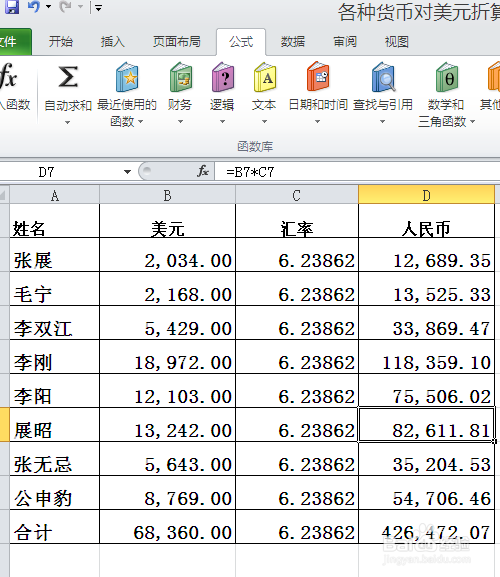The image size is (500, 577).
Task: Expand the 财务 dropdown arrow
Action: (x=180, y=121)
